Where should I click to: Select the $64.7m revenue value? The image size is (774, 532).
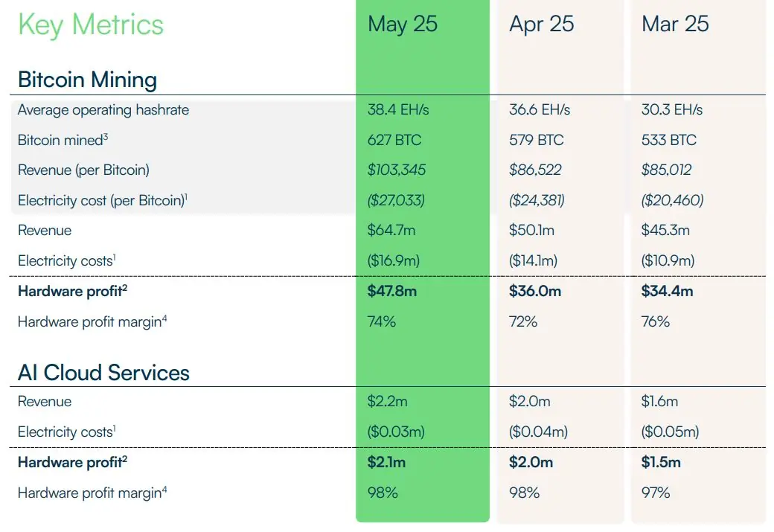(x=391, y=231)
